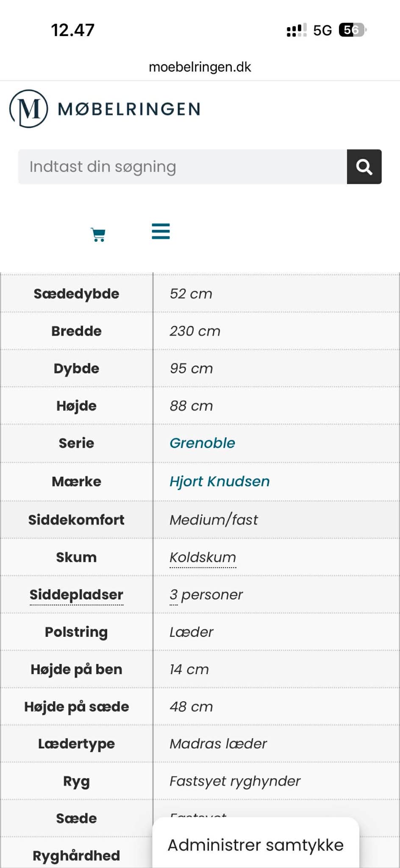Click the '230 cm' width value

click(x=195, y=331)
